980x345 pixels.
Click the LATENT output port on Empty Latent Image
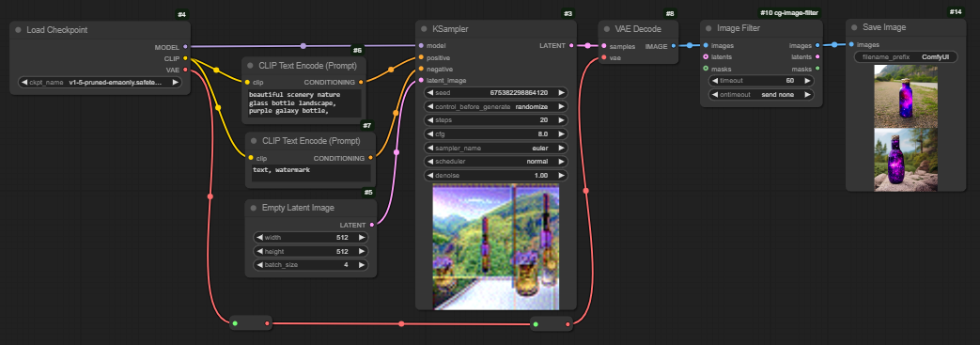[372, 225]
